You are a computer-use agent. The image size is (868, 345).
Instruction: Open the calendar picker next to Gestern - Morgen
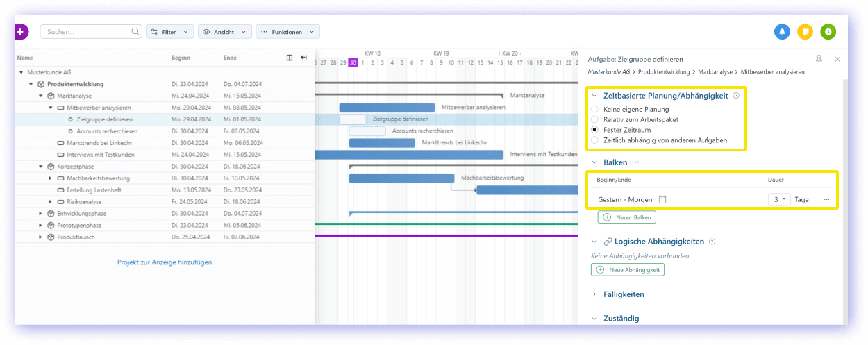coord(662,200)
